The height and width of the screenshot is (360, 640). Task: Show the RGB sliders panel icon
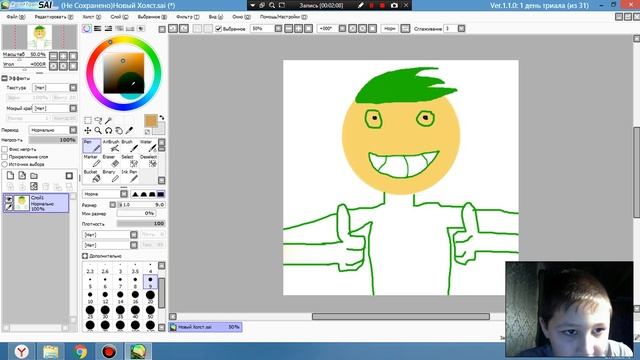click(x=98, y=29)
